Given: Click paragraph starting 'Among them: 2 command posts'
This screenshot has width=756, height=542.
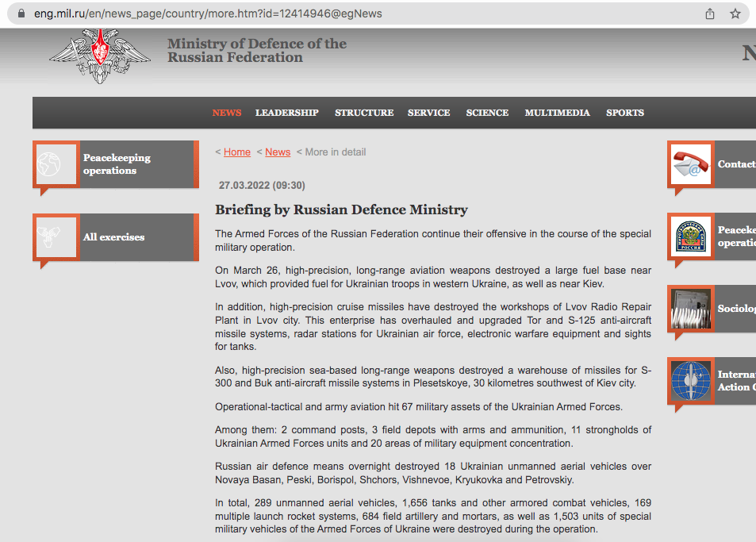Looking at the screenshot, I should (433, 436).
